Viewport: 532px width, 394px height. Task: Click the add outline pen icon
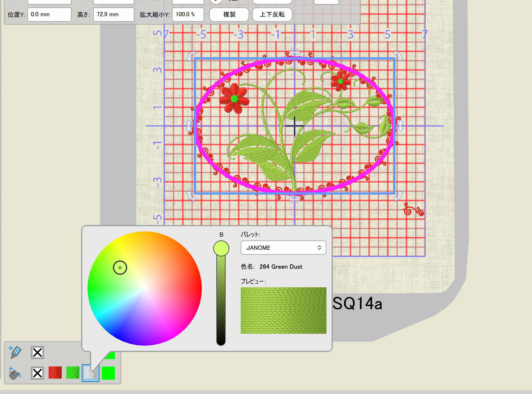click(15, 352)
